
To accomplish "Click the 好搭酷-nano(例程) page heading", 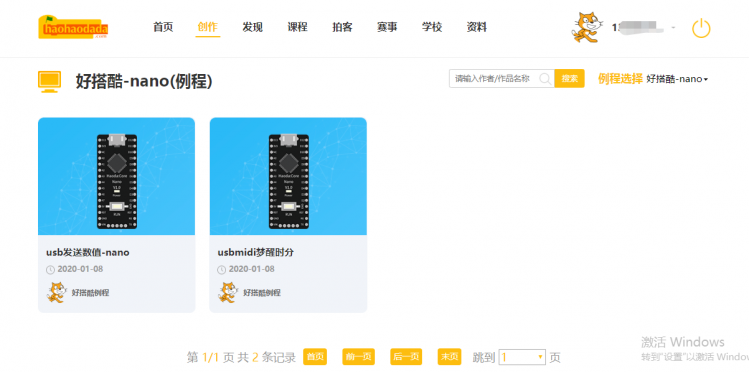I will pyautogui.click(x=144, y=82).
